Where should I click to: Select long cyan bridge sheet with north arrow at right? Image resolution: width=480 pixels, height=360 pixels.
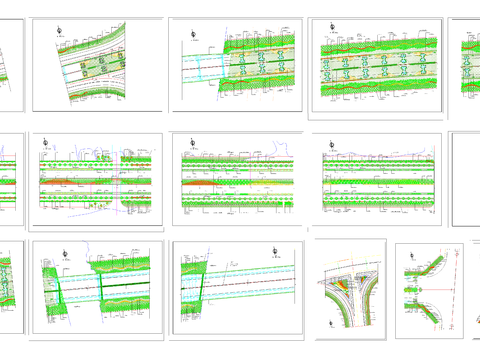pos(237,289)
